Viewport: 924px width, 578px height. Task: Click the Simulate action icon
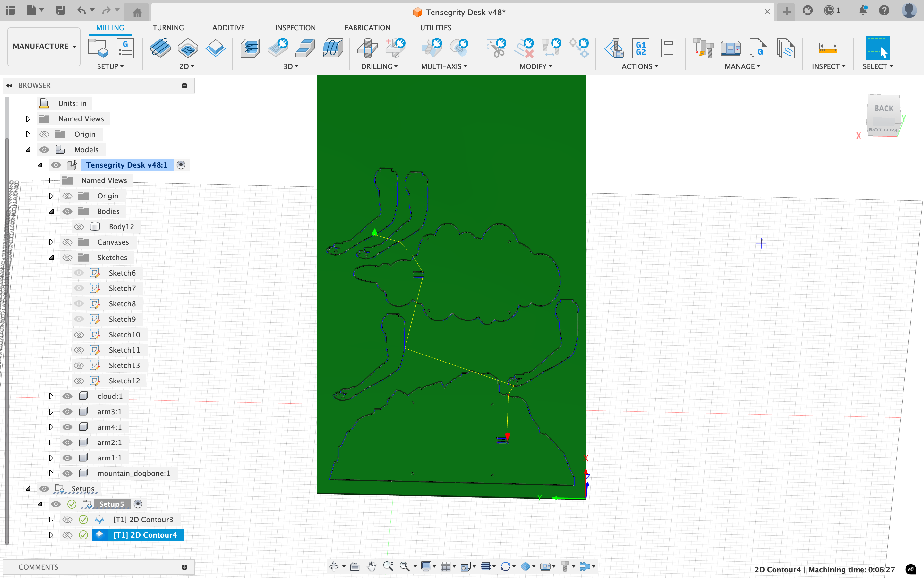pos(614,48)
